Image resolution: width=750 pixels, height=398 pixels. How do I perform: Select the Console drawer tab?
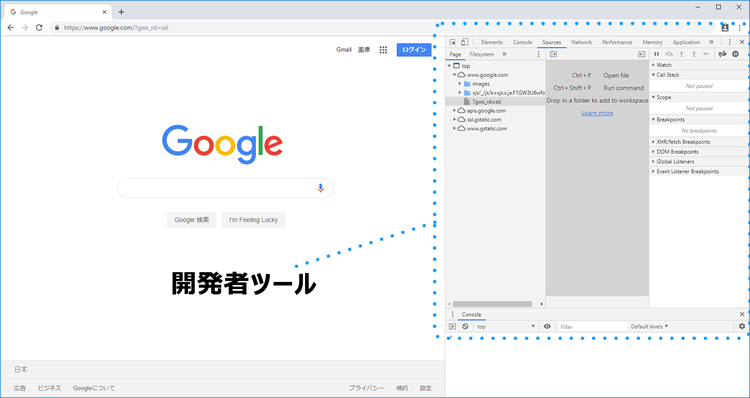point(471,314)
